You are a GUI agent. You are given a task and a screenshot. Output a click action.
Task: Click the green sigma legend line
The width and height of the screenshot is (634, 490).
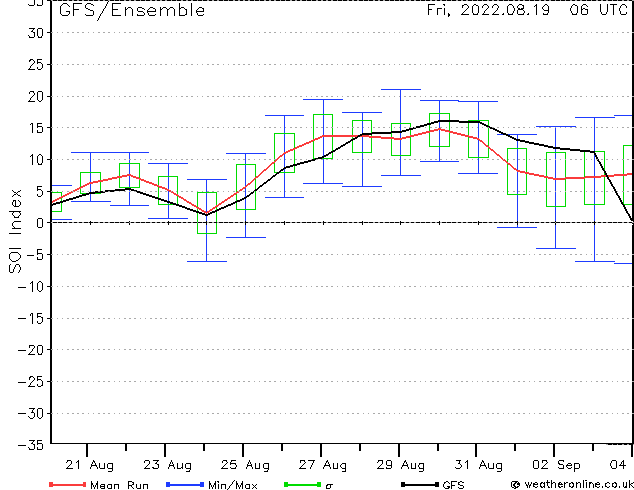click(x=302, y=484)
